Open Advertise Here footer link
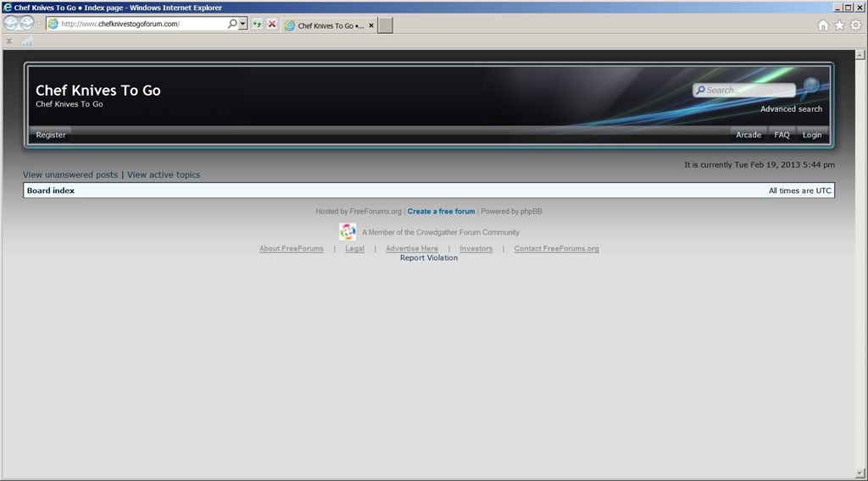Image resolution: width=868 pixels, height=481 pixels. [412, 249]
